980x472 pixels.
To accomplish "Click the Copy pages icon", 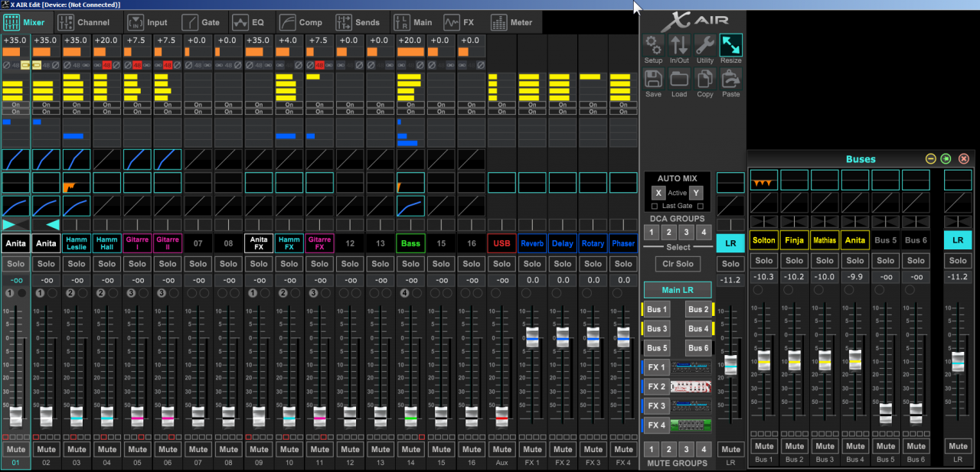I will click(x=705, y=78).
